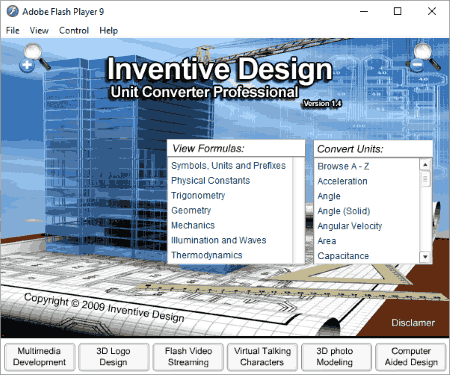The width and height of the screenshot is (450, 375).
Task: Open Symbols, Units and Prefixes formulas
Action: (228, 166)
